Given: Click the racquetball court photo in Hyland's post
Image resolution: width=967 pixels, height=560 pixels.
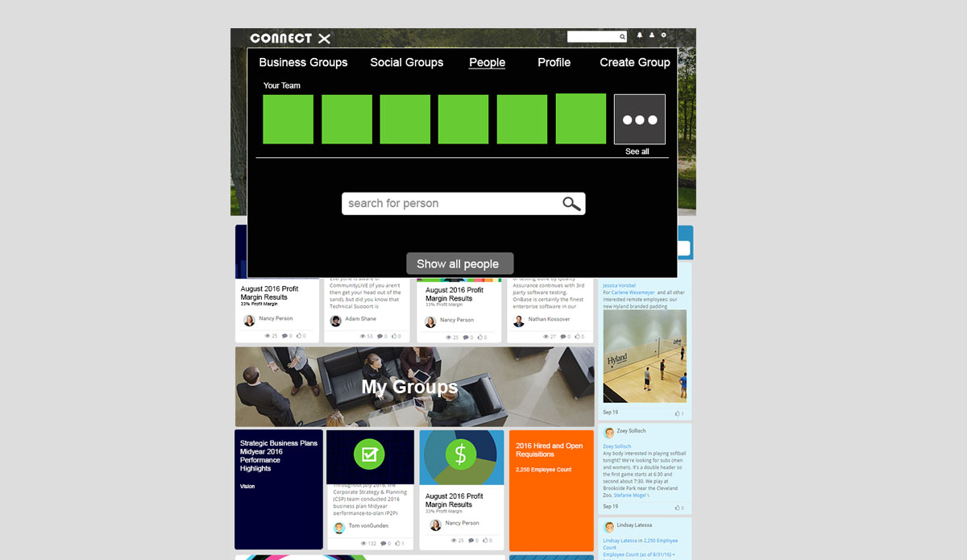Looking at the screenshot, I should (x=645, y=357).
